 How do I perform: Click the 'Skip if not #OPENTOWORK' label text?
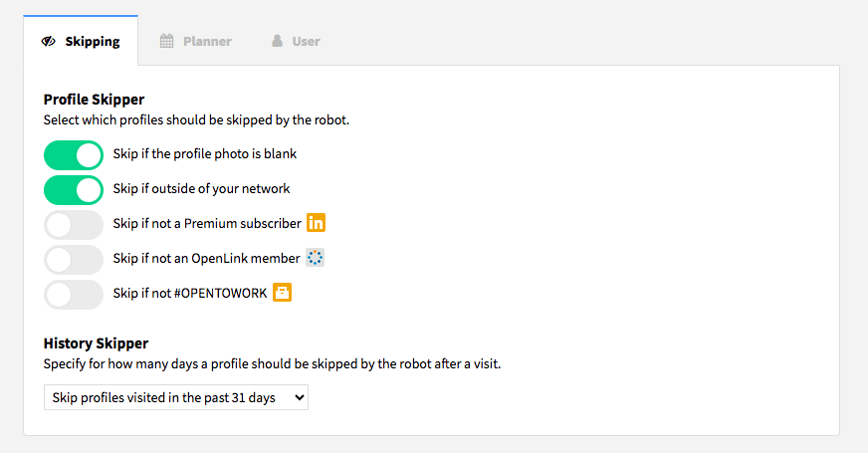click(x=190, y=293)
